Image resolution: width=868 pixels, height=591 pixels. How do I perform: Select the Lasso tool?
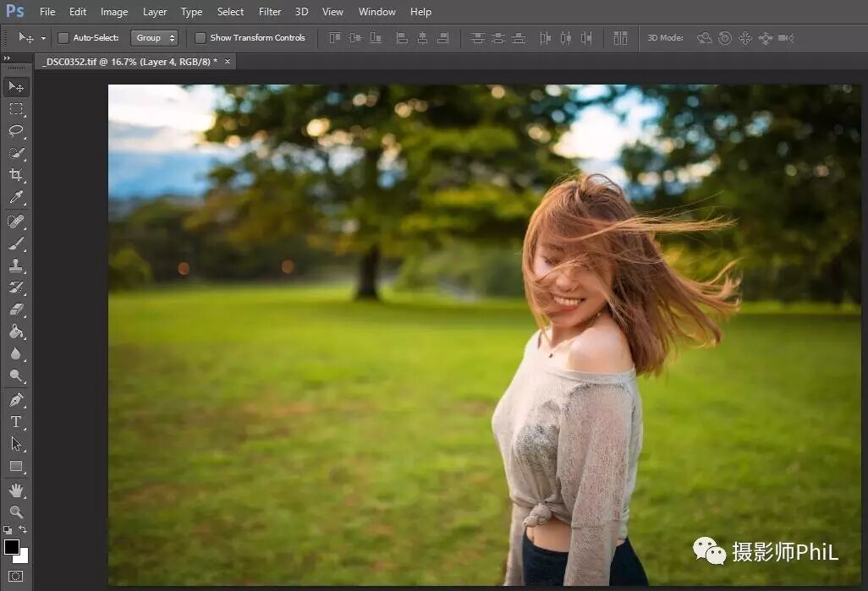coord(16,131)
